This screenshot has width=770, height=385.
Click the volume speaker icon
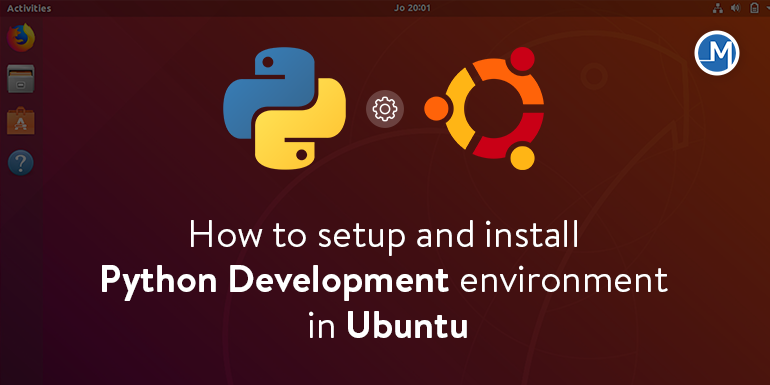[x=735, y=8]
